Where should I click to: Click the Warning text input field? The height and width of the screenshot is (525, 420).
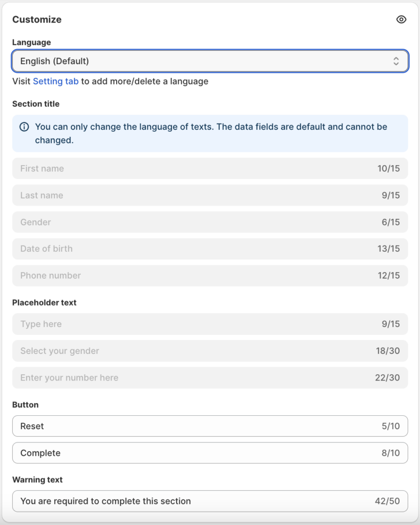coord(195,501)
